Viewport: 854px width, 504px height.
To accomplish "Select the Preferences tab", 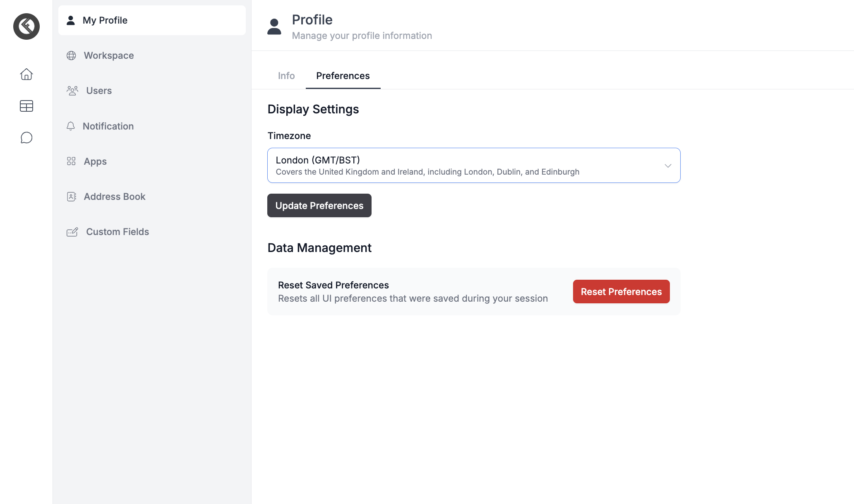I will coord(343,76).
